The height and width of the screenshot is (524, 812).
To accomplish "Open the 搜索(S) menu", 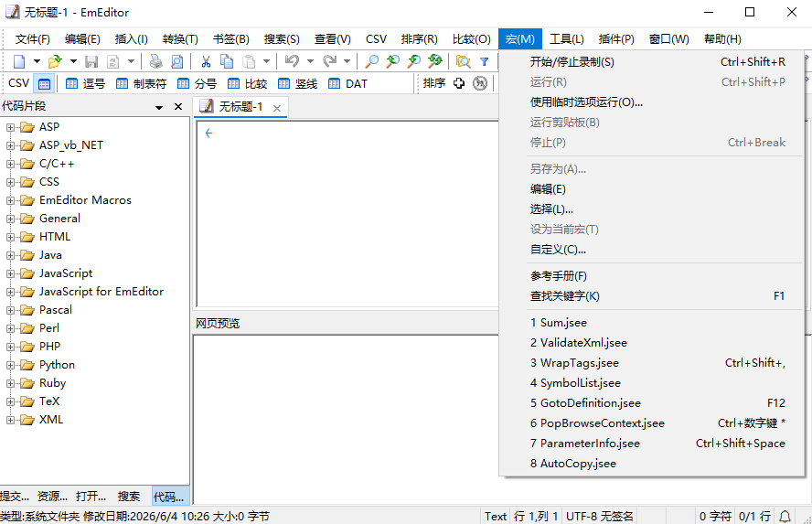I will click(x=282, y=39).
